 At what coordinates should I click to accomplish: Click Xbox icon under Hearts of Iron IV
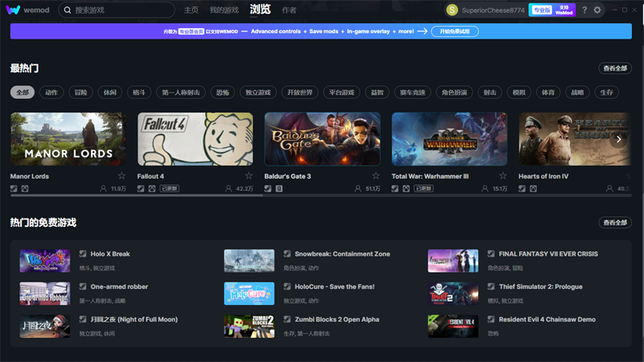533,188
